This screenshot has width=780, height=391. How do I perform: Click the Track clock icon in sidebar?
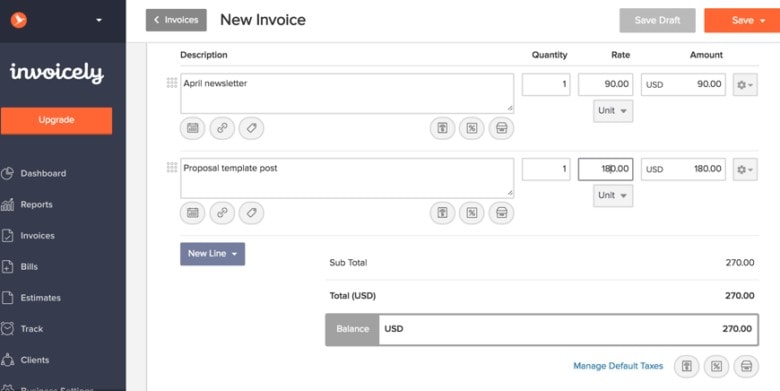[7, 328]
